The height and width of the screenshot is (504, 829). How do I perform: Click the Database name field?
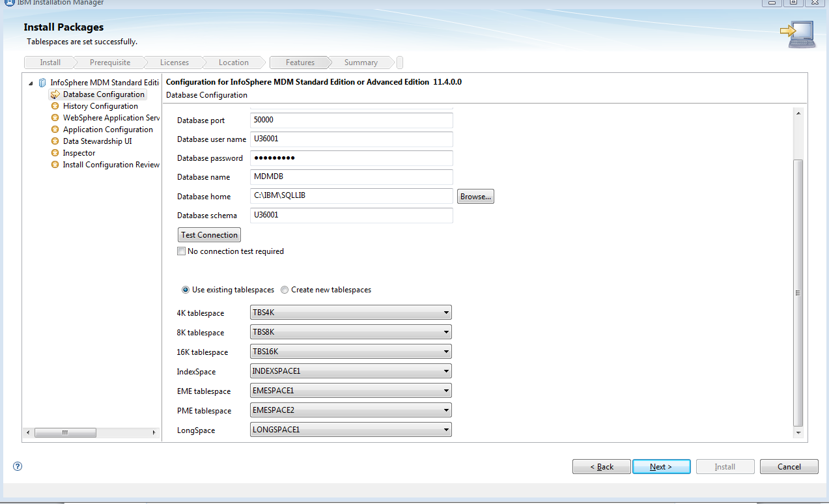[x=351, y=177]
